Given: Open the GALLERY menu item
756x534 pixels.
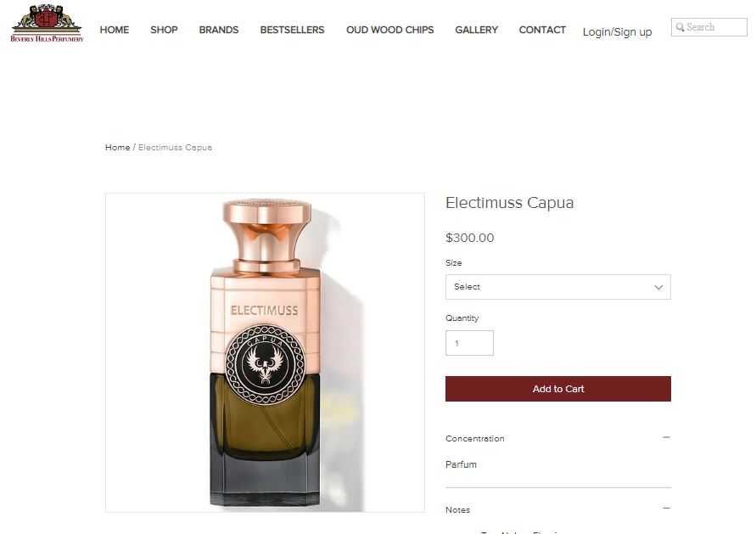Looking at the screenshot, I should (476, 30).
